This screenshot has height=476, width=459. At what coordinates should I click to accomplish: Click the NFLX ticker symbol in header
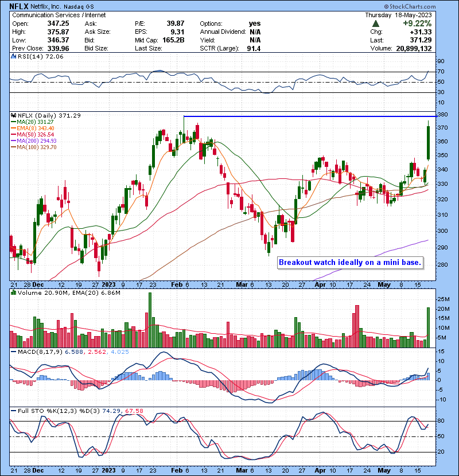[20, 5]
